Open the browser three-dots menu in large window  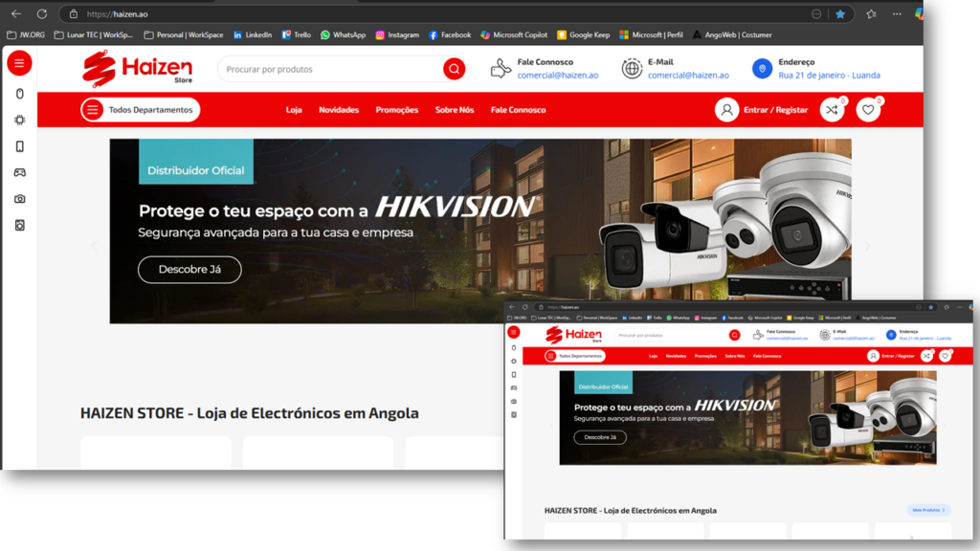click(x=897, y=13)
